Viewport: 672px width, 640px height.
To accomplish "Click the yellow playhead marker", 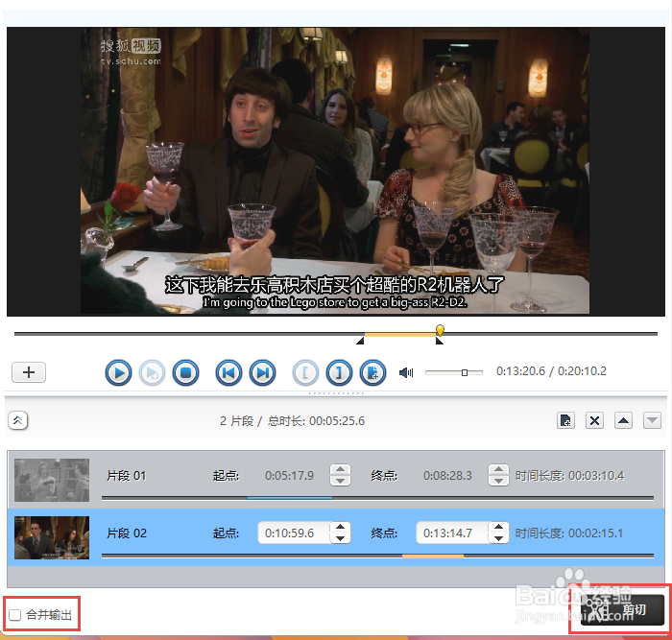I will point(440,329).
